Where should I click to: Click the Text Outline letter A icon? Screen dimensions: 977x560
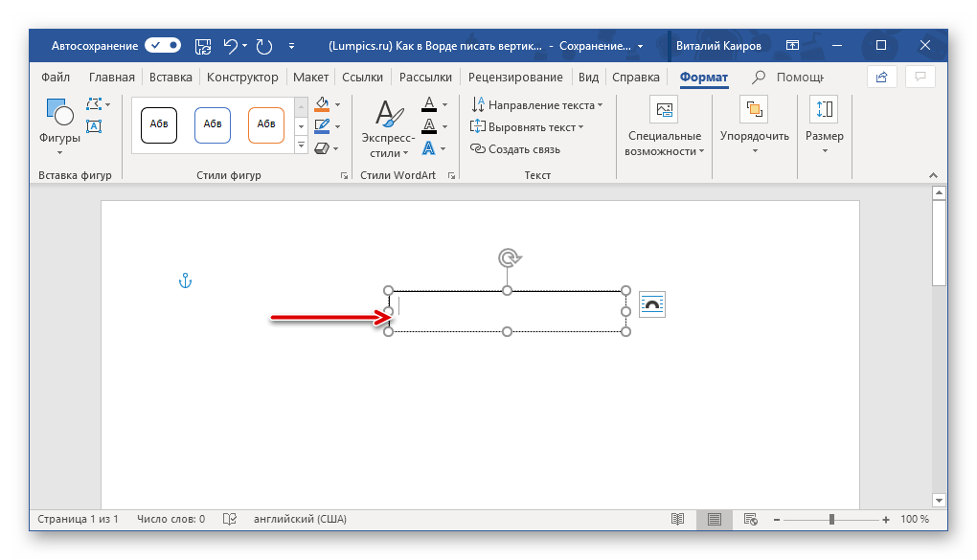click(429, 126)
